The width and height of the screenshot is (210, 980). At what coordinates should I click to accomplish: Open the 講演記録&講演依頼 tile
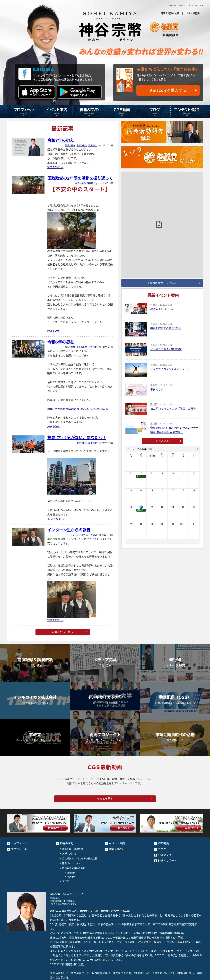point(35,662)
